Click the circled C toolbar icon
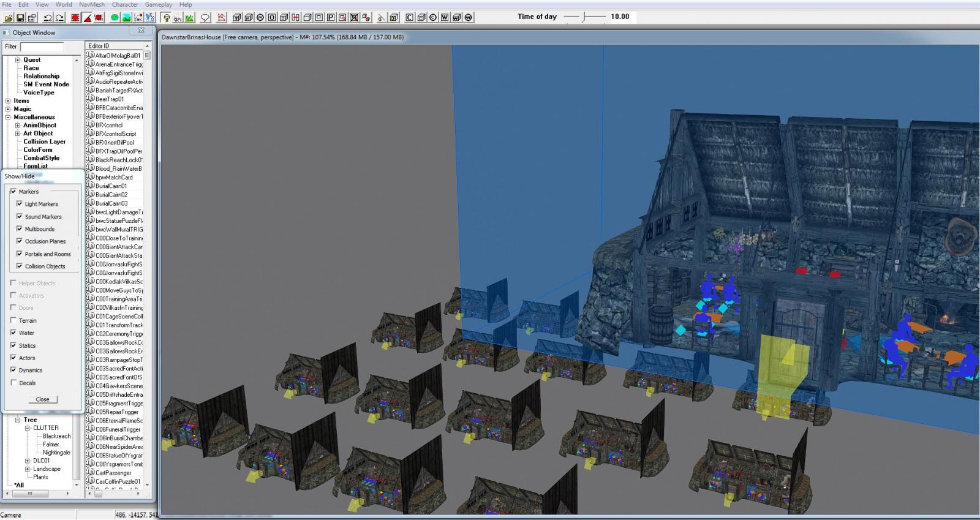 point(433,18)
